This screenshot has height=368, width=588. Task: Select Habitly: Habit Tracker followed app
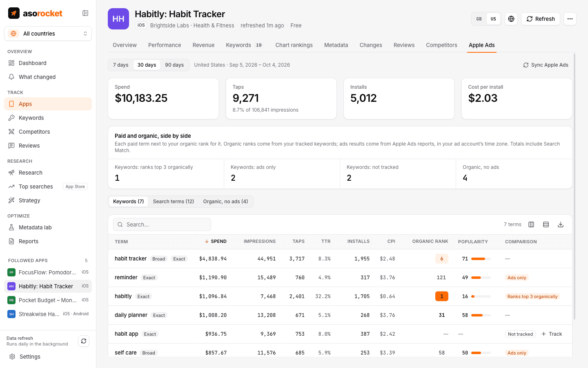48,286
